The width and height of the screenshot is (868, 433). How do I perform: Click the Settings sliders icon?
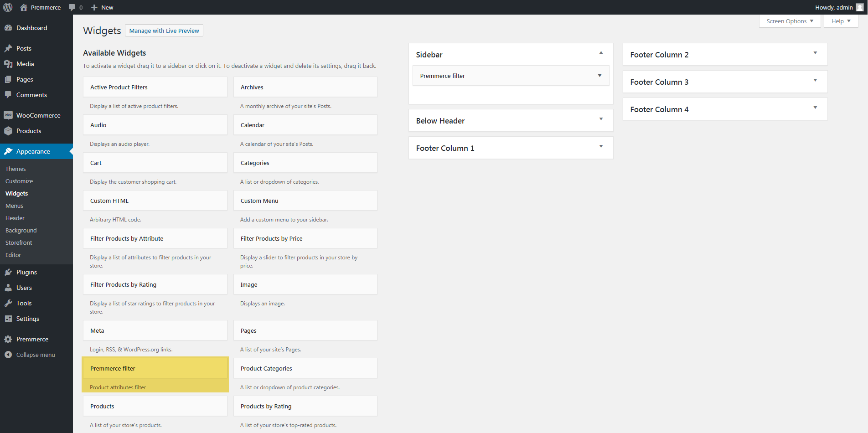(8, 319)
